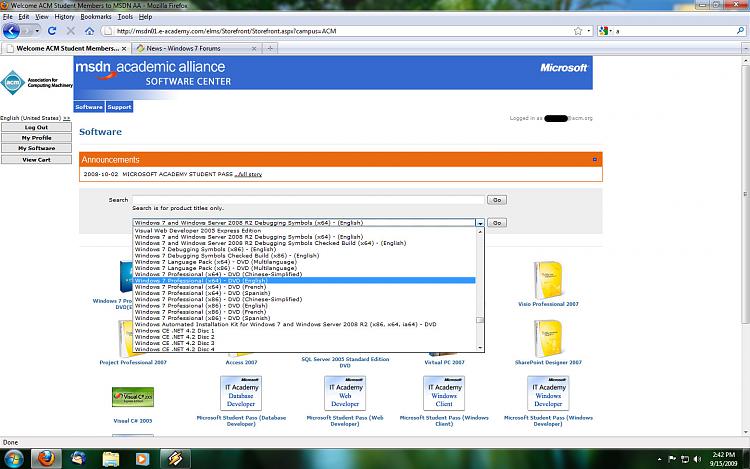Select Windows CE .NET 4.2 Disc 1 option
750x469 pixels.
304,330
